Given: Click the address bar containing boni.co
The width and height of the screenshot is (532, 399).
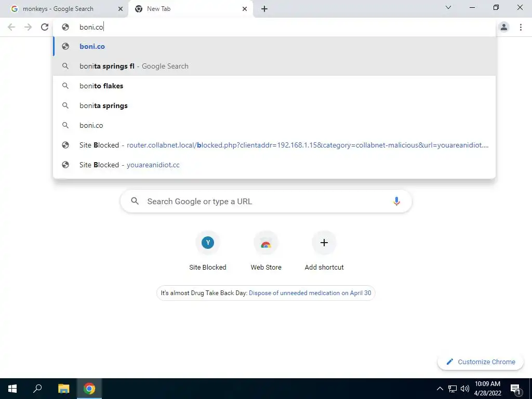Looking at the screenshot, I should 274,27.
